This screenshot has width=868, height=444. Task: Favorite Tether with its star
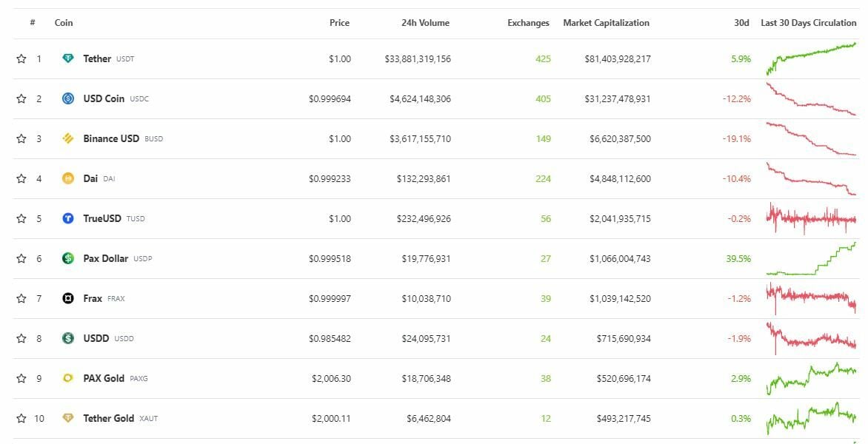(x=21, y=58)
